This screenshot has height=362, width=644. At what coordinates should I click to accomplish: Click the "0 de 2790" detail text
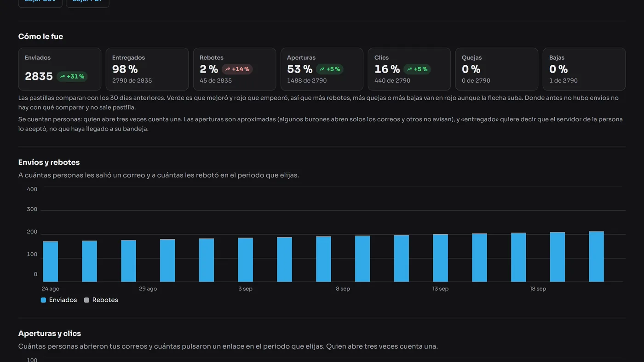476,80
